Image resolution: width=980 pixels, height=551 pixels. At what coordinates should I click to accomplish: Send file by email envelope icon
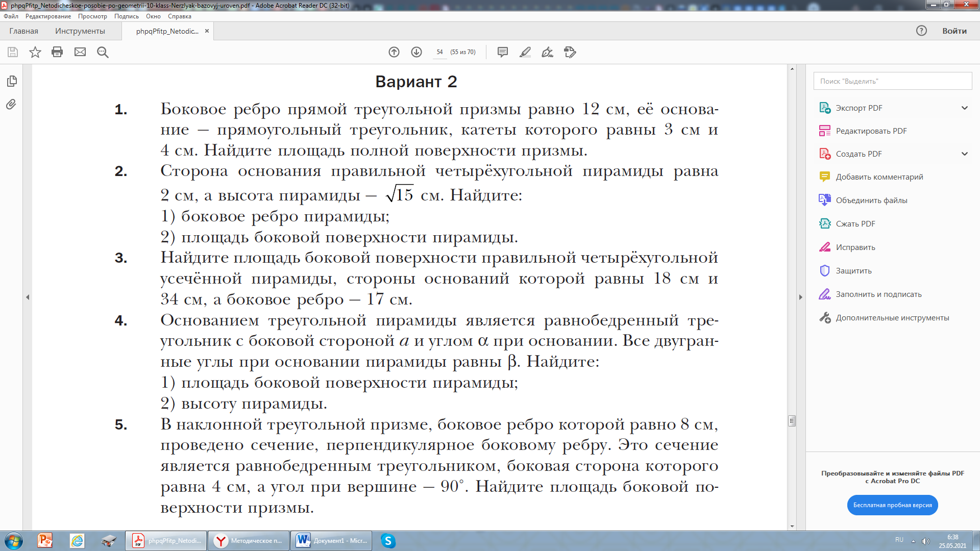pos(80,52)
